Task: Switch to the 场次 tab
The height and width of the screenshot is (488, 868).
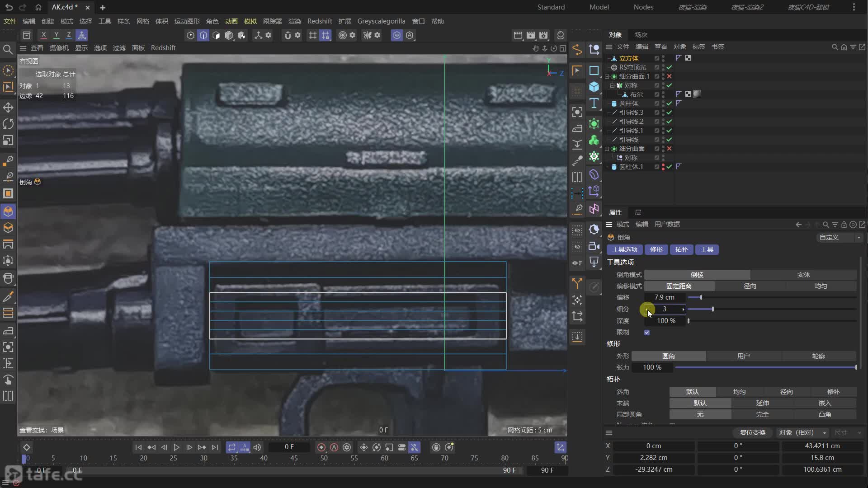Action: pyautogui.click(x=641, y=35)
